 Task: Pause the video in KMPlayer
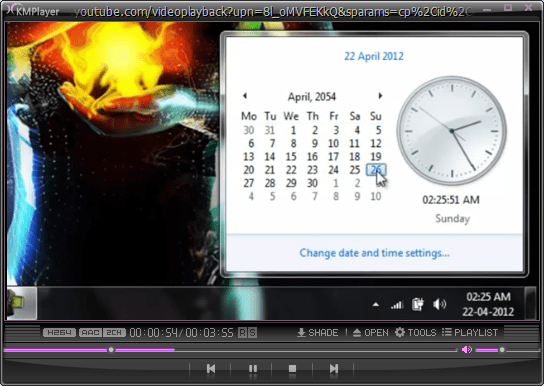[253, 368]
